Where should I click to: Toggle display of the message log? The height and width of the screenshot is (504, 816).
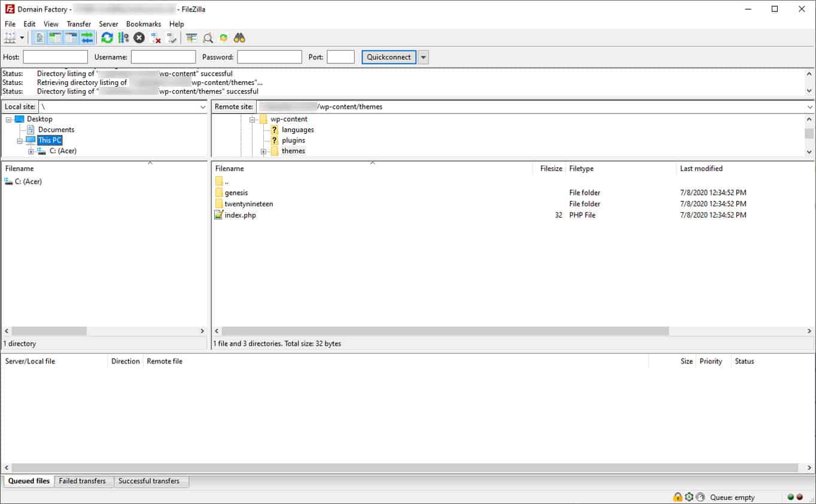[x=39, y=38]
